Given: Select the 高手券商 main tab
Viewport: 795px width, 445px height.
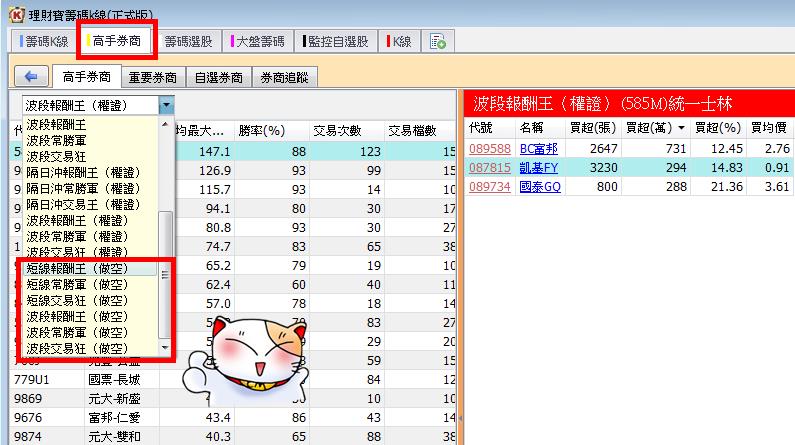Looking at the screenshot, I should (117, 41).
